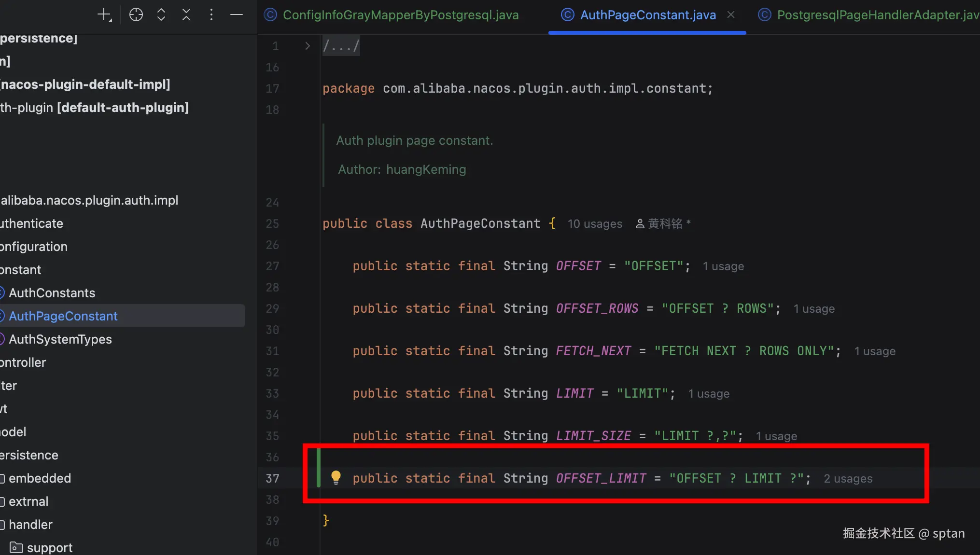The image size is (980, 555).
Task: Close the AuthPageConstant.java tab
Action: [731, 15]
